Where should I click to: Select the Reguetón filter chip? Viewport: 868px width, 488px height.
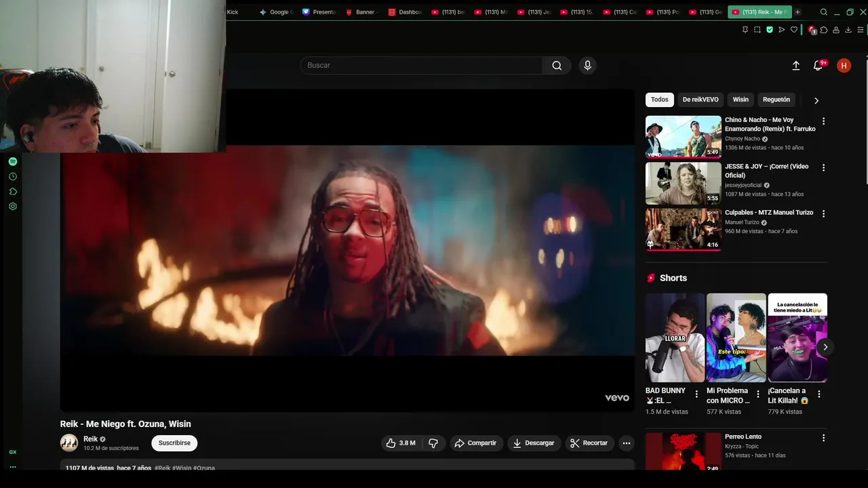point(776,100)
